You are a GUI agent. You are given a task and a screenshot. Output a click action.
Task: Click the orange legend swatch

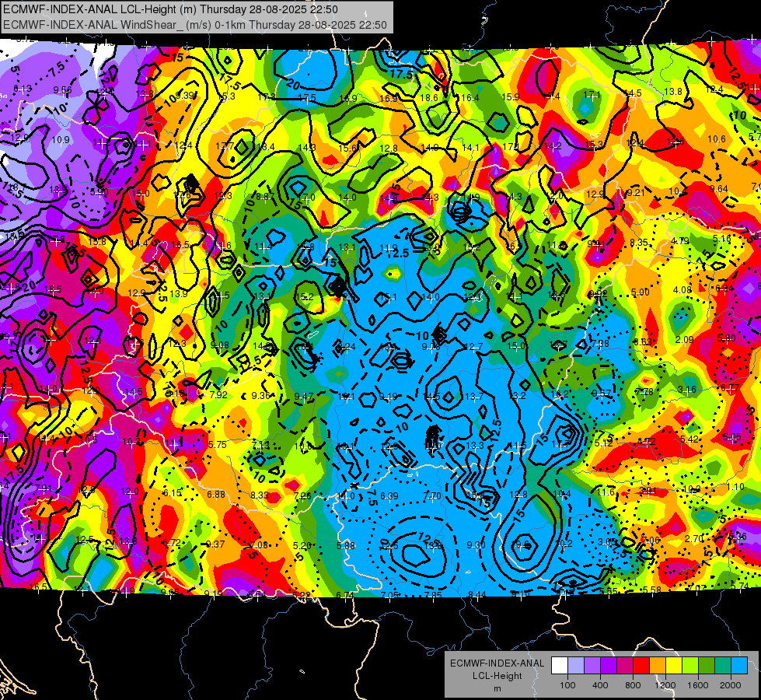click(658, 666)
